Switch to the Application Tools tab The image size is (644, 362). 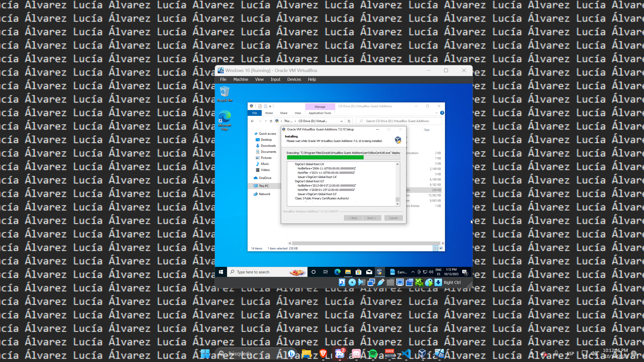[x=320, y=113]
